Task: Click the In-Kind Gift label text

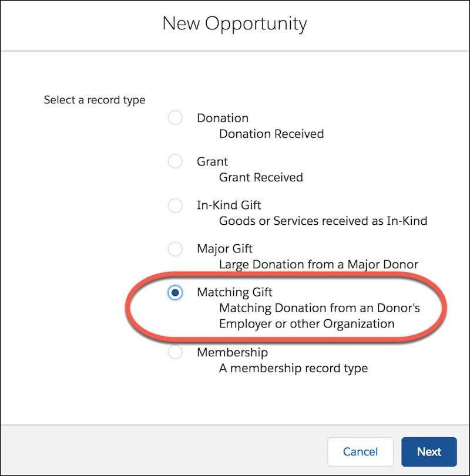Action: (x=229, y=205)
